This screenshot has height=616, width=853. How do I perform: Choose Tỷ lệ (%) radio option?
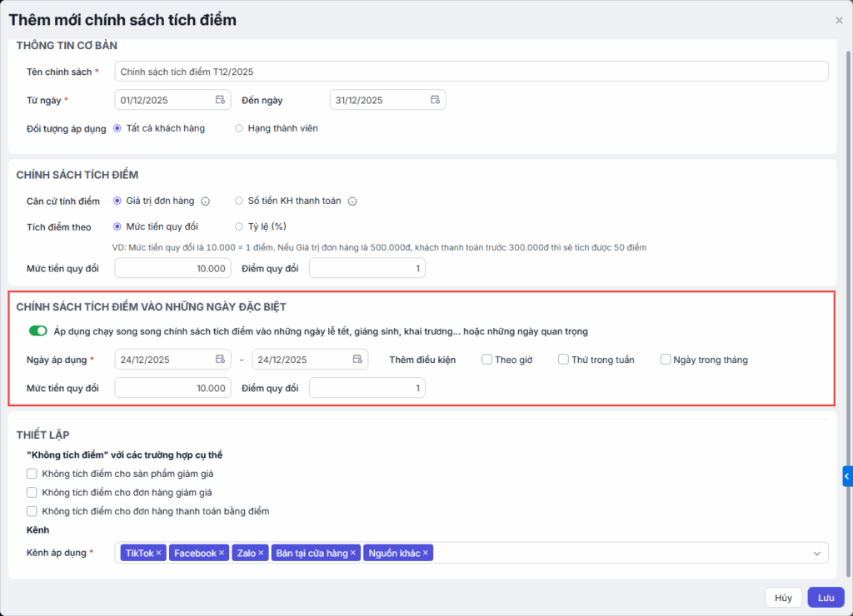(x=239, y=226)
